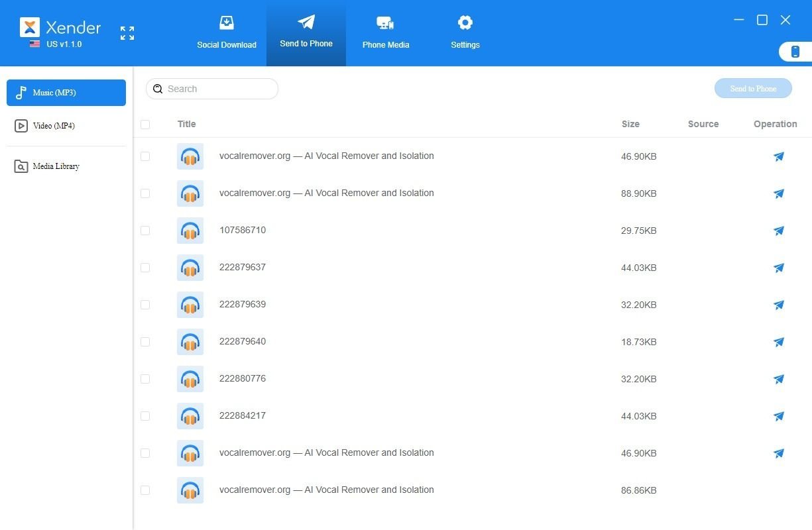812x530 pixels.
Task: Click send icon for 222879640
Action: tap(779, 342)
